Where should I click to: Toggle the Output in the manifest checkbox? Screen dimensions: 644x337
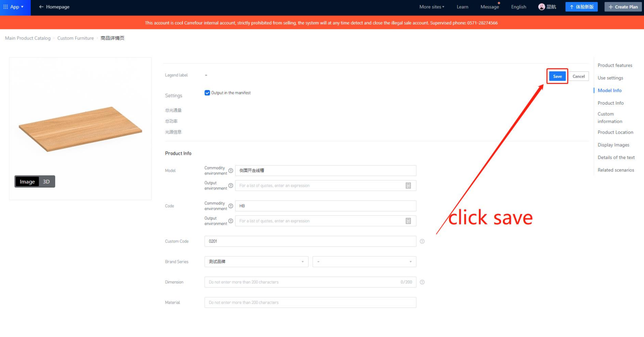pos(207,93)
